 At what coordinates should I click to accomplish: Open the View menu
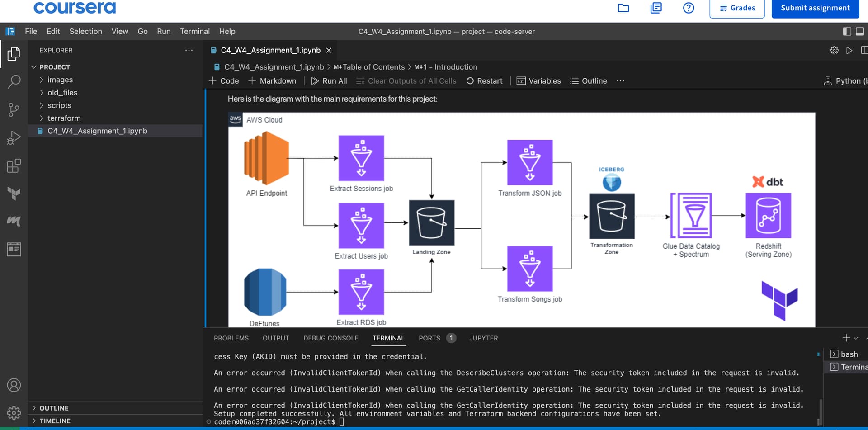[120, 31]
